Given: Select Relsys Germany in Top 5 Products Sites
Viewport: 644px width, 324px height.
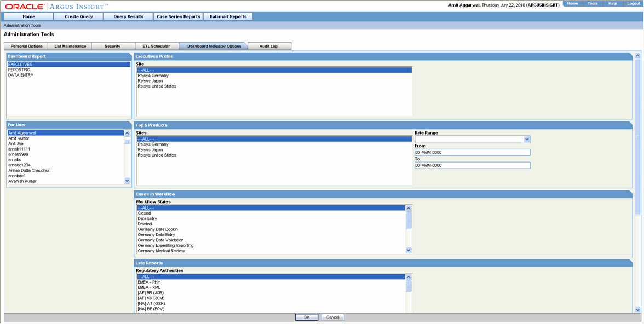Looking at the screenshot, I should point(274,144).
